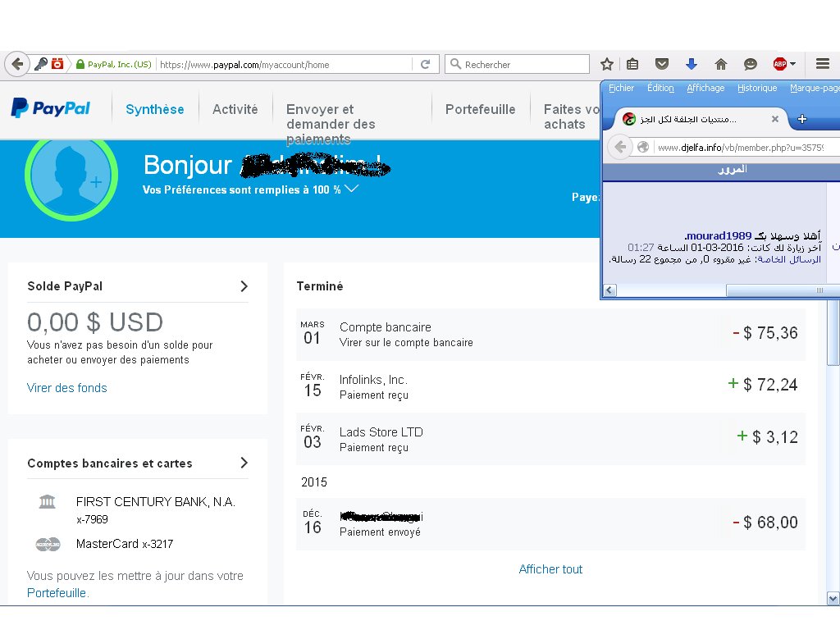This screenshot has width=840, height=630.
Task: Click the chat bubble smiley toolbar icon
Action: click(751, 64)
